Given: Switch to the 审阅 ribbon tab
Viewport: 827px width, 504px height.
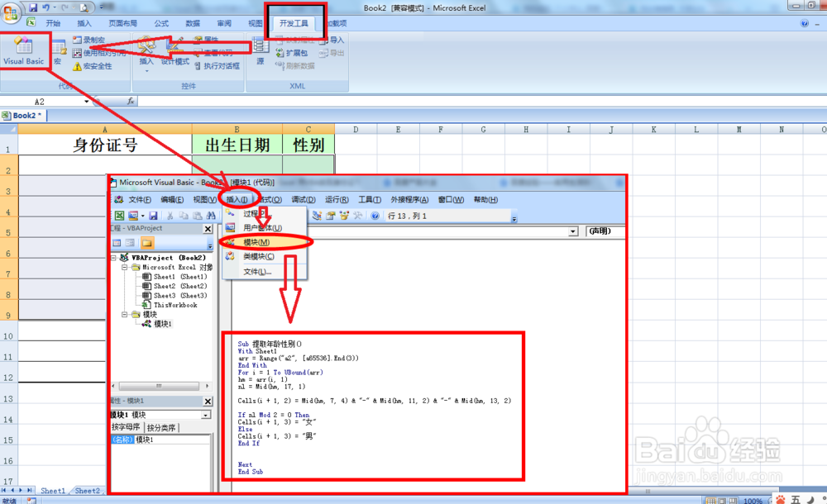Looking at the screenshot, I should pos(224,23).
